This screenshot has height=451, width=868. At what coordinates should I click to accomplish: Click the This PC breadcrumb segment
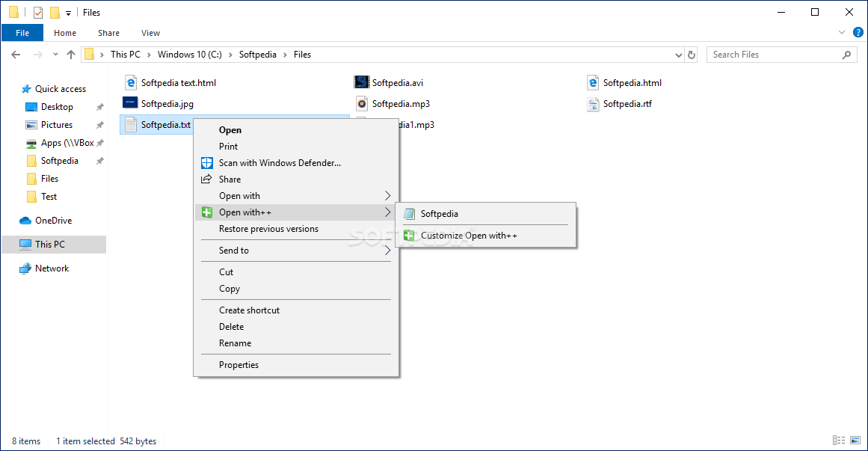[x=126, y=55]
